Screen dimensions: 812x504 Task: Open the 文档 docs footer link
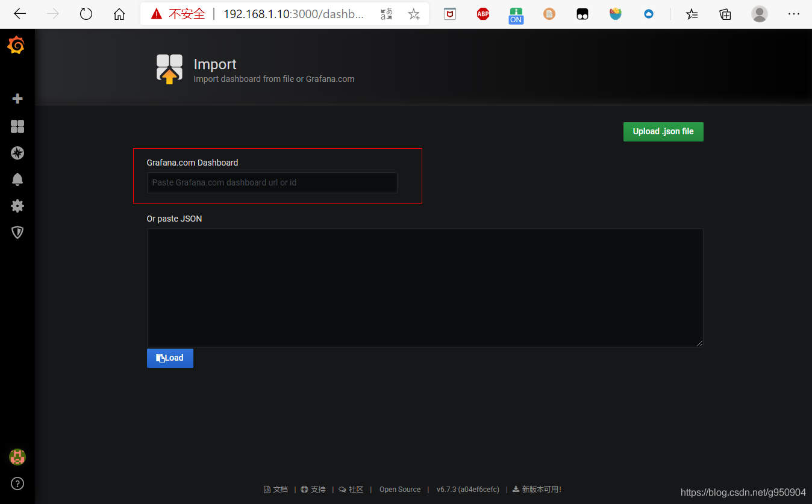(x=276, y=490)
